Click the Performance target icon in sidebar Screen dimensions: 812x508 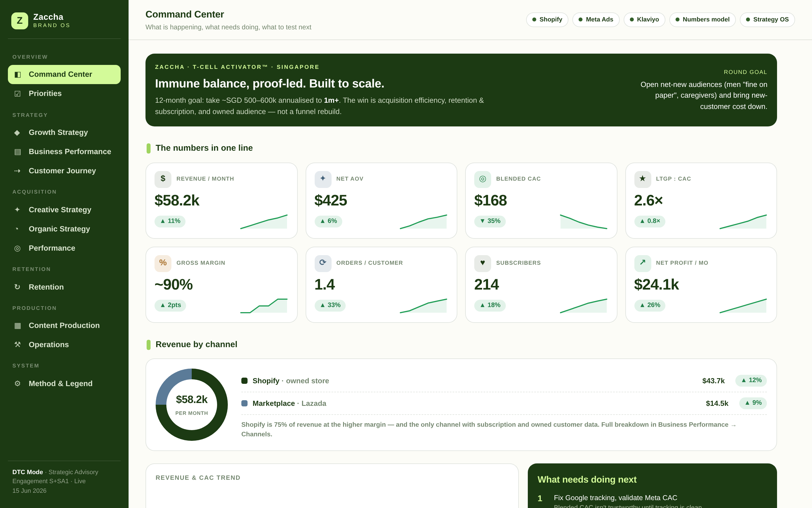17,248
